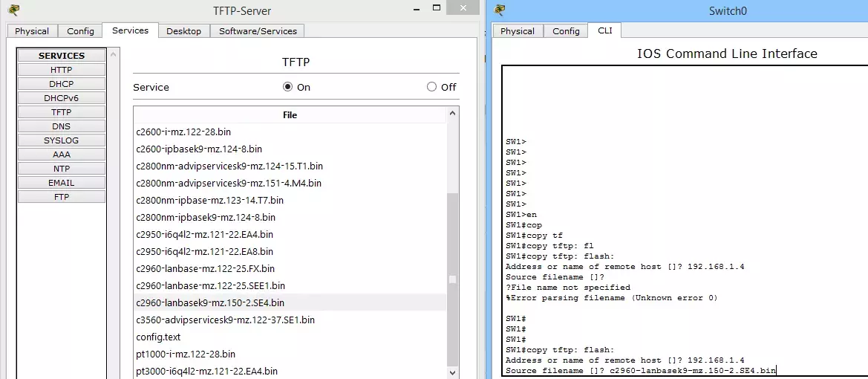Screen dimensions: 868x379
Task: Select file pt1000-i-mz.122-28.bin
Action: coord(290,354)
